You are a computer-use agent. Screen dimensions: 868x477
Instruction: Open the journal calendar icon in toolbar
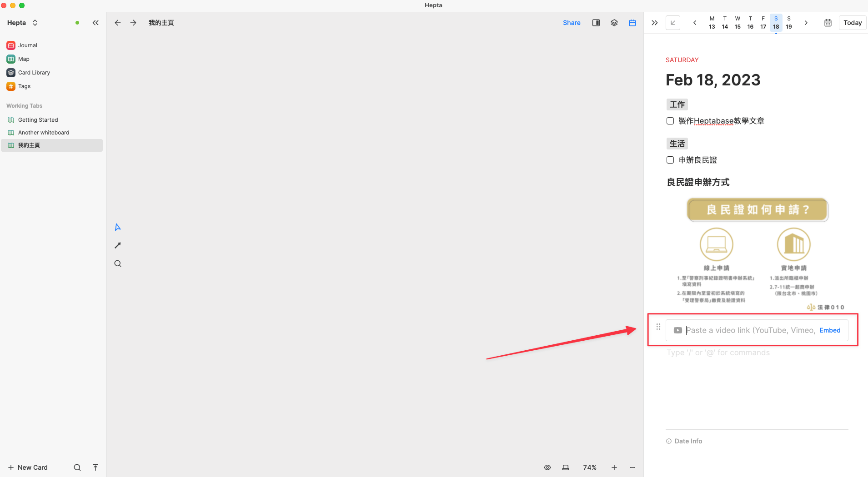[632, 23]
